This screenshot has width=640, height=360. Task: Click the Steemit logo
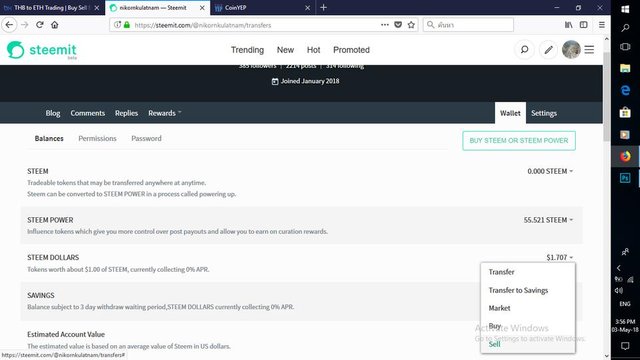42,50
